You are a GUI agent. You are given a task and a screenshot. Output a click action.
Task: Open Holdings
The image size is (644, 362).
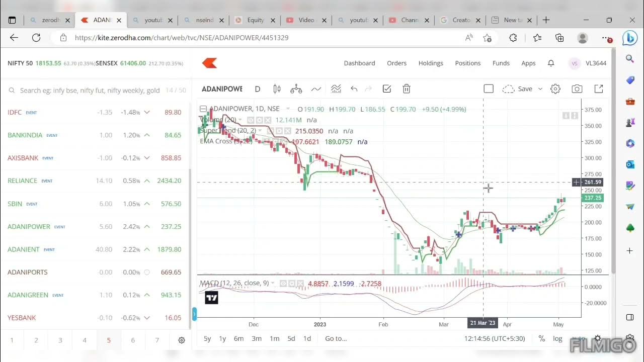pos(431,63)
